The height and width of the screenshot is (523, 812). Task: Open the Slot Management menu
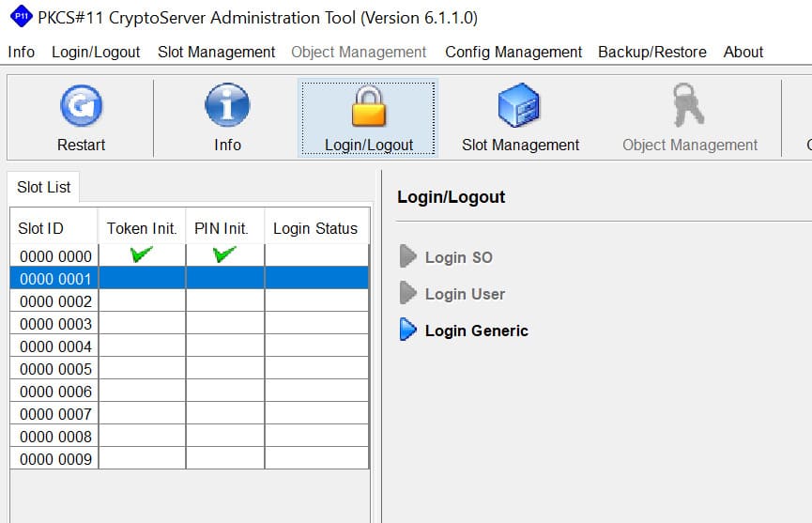tap(217, 52)
